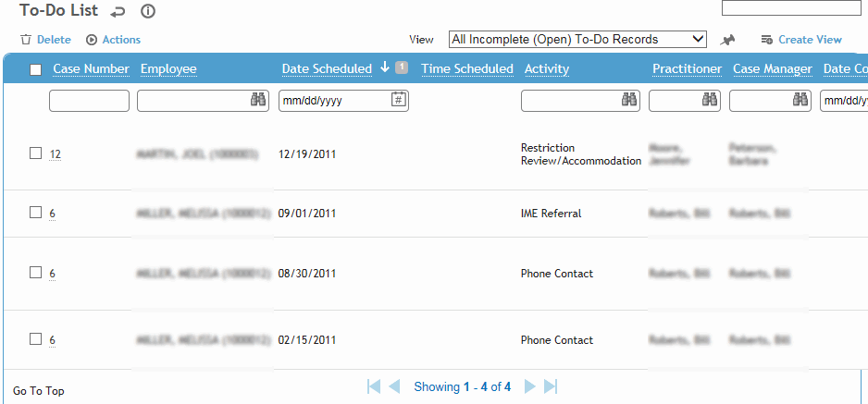Image resolution: width=868 pixels, height=404 pixels.
Task: Open calendar picker in Date Scheduled filter
Action: [x=399, y=100]
